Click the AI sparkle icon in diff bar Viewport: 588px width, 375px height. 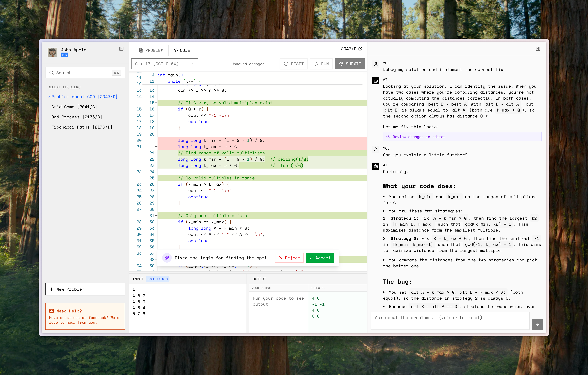pyautogui.click(x=167, y=258)
